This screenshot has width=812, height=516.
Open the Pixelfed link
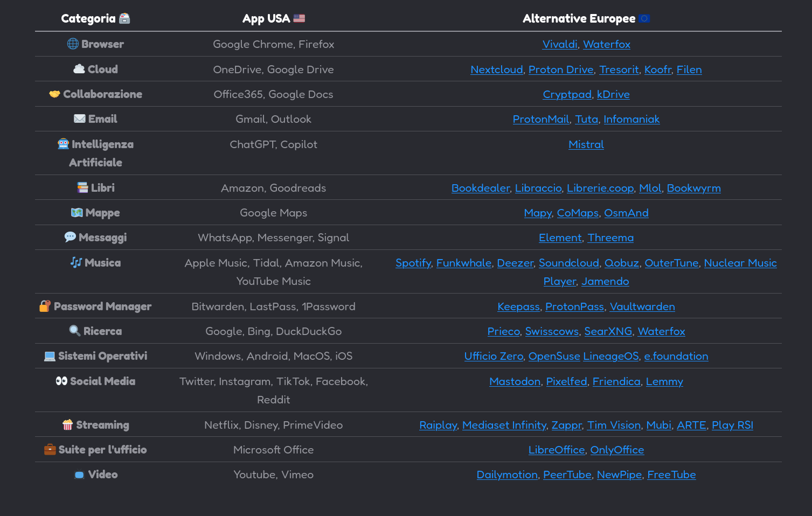pyautogui.click(x=567, y=381)
